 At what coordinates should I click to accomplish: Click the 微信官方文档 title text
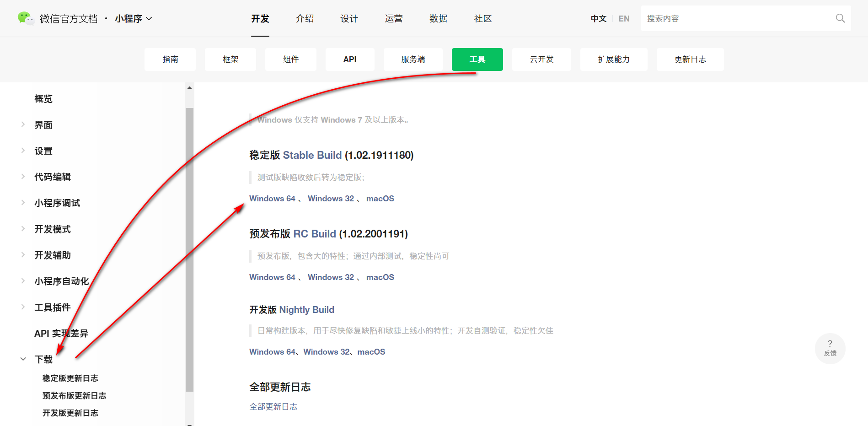tap(69, 19)
